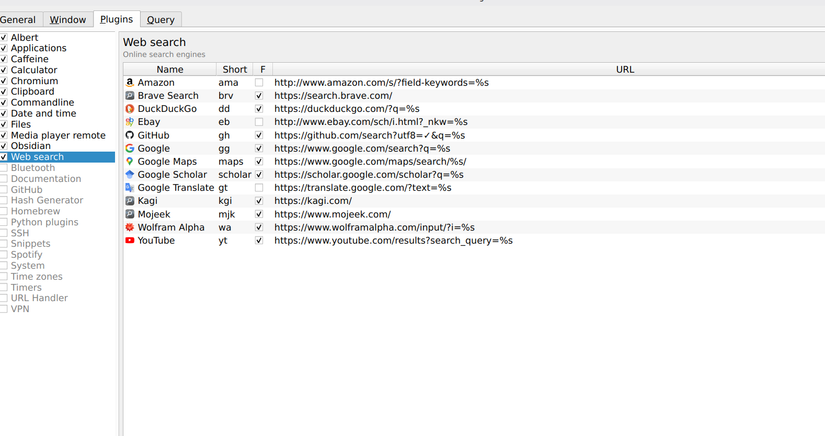Click the URL column header
This screenshot has width=825, height=436.
(x=625, y=69)
